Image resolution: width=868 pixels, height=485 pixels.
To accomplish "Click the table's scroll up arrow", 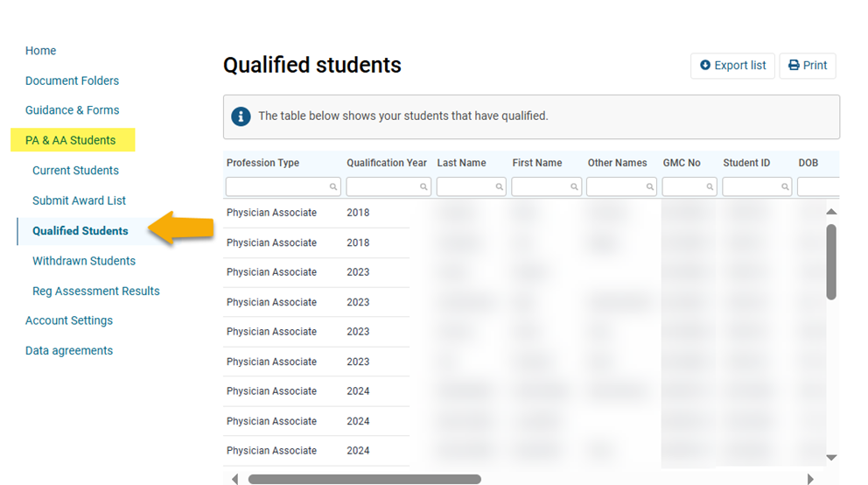I will click(x=831, y=212).
